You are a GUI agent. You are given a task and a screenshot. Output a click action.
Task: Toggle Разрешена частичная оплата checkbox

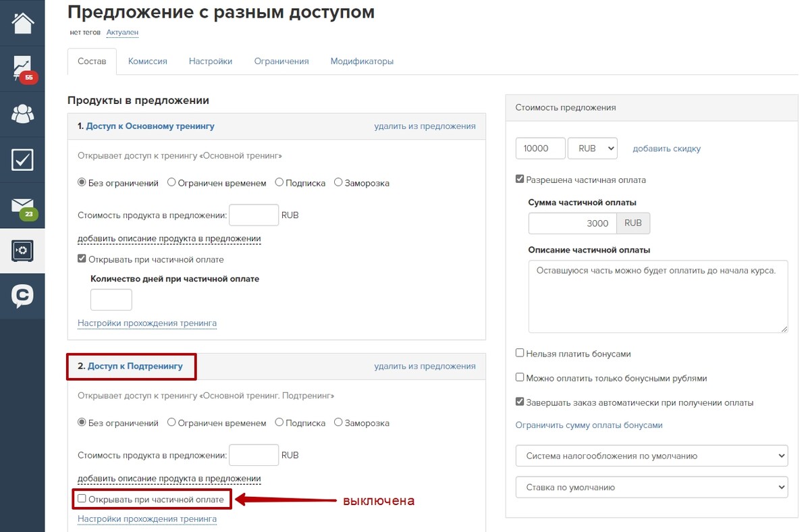tap(520, 180)
